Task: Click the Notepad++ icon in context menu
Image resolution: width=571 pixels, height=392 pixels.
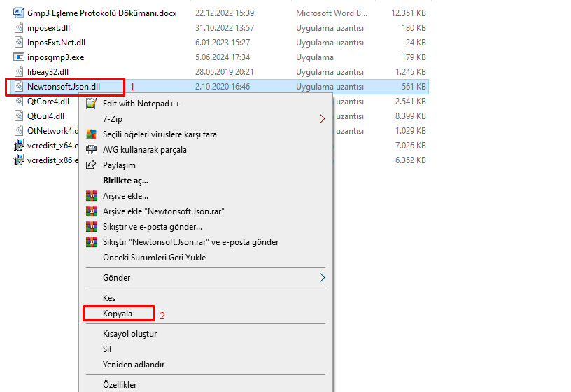Action: coord(92,104)
